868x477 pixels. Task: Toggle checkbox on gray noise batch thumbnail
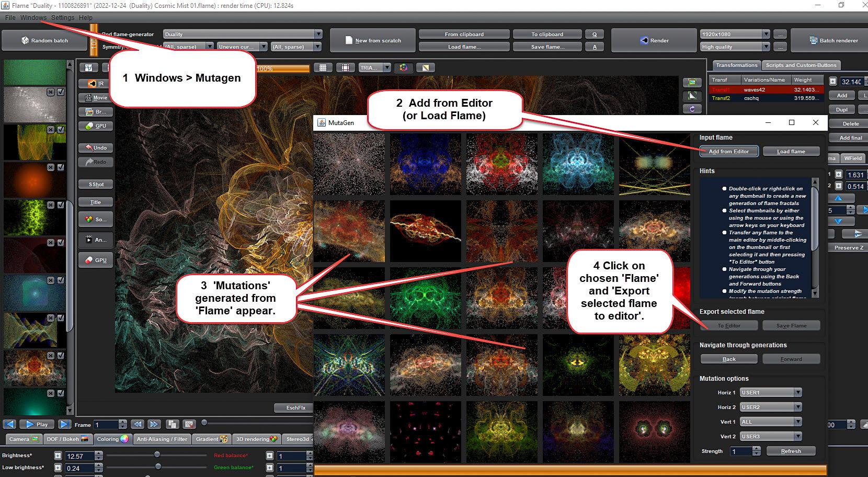(61, 92)
